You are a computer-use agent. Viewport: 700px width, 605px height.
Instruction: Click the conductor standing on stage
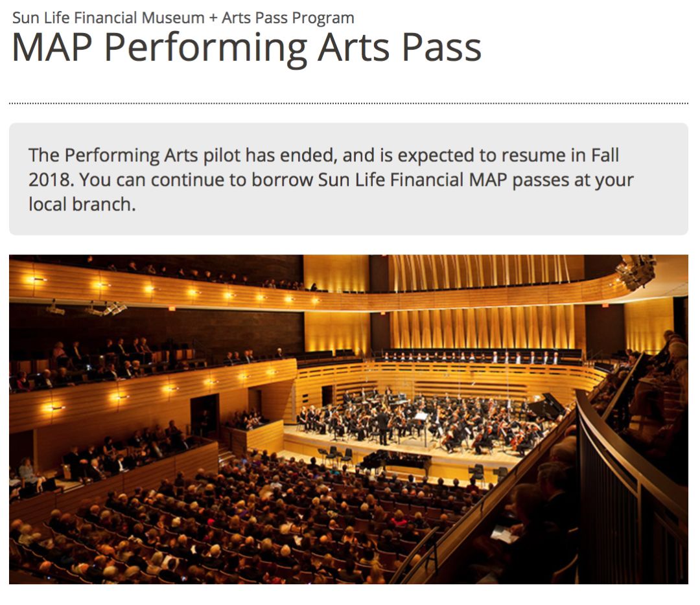[382, 428]
